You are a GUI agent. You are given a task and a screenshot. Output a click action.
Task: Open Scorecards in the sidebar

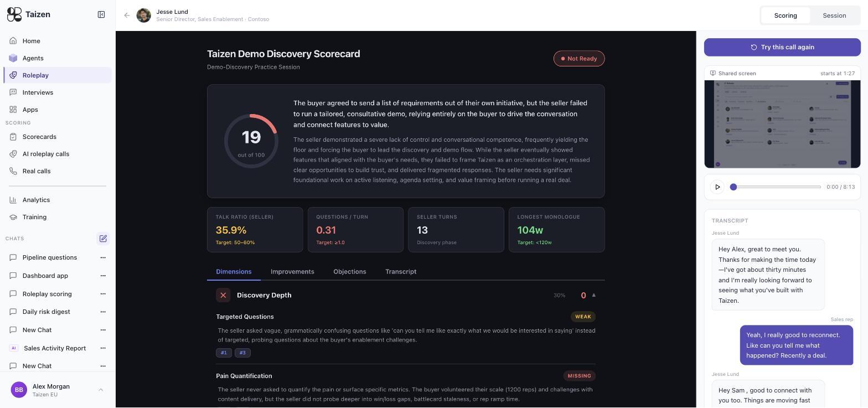point(58,137)
